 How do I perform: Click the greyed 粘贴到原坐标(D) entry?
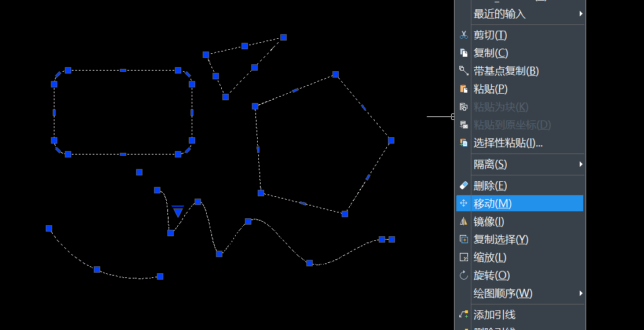tap(520, 125)
